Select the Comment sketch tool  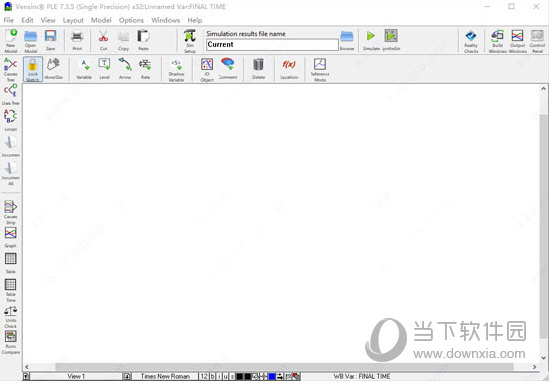click(228, 69)
